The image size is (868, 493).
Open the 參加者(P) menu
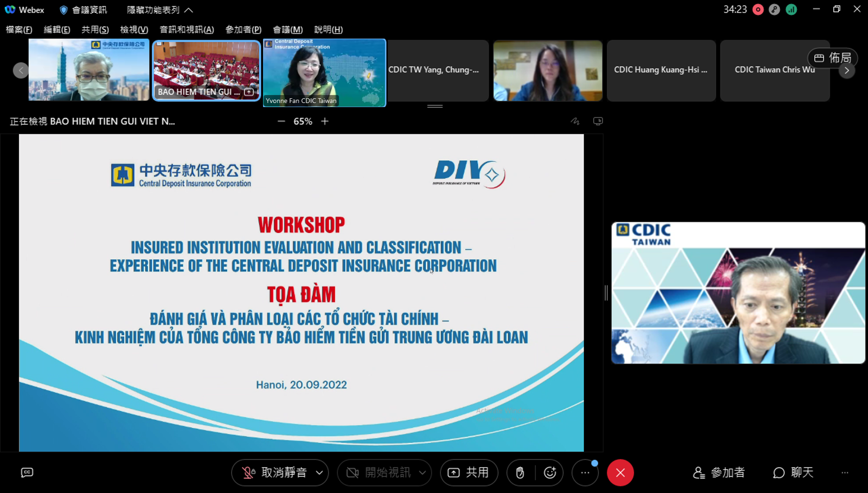coord(244,30)
